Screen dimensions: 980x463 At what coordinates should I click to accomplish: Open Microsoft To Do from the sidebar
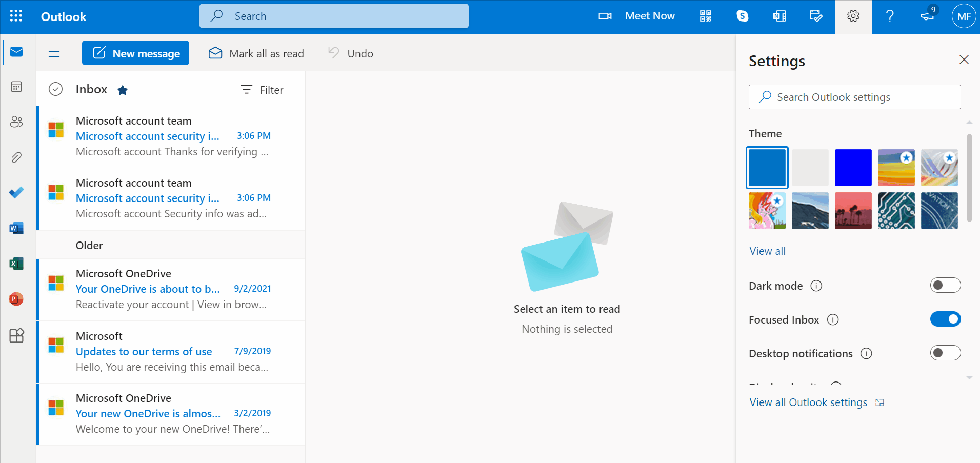(x=16, y=192)
